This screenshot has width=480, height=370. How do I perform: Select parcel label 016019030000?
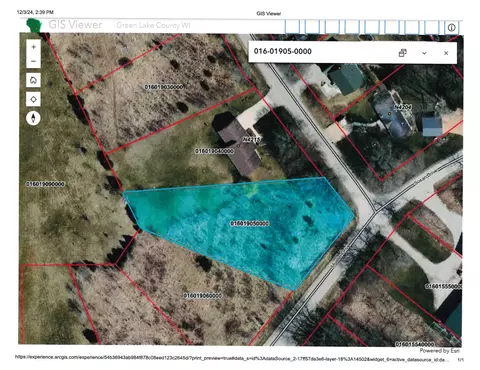(164, 87)
